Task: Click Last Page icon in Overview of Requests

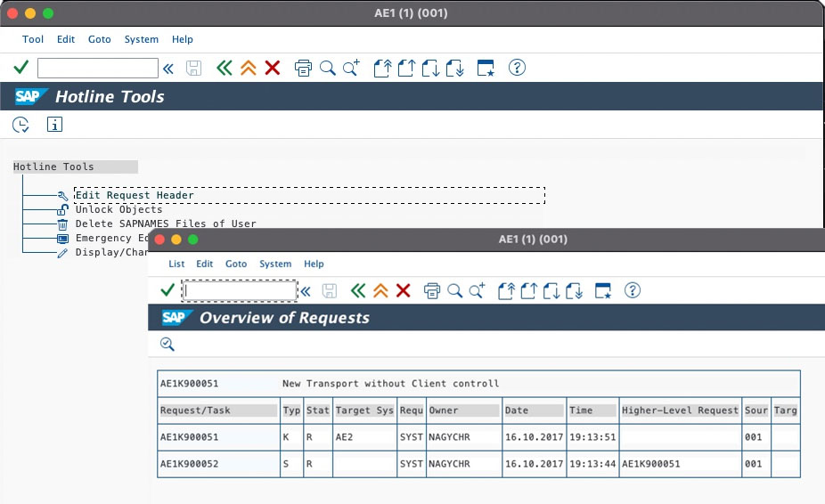Action: click(x=575, y=290)
